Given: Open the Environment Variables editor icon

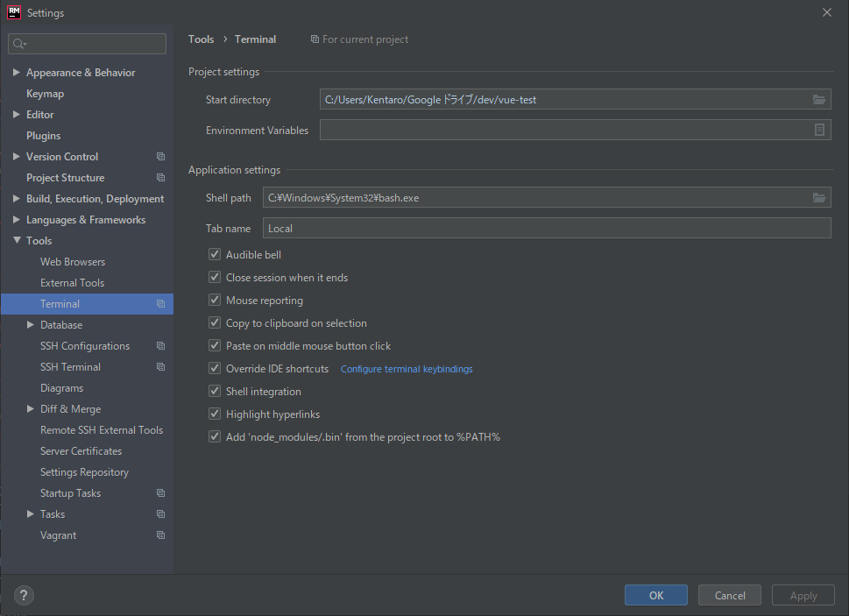Looking at the screenshot, I should coord(819,130).
